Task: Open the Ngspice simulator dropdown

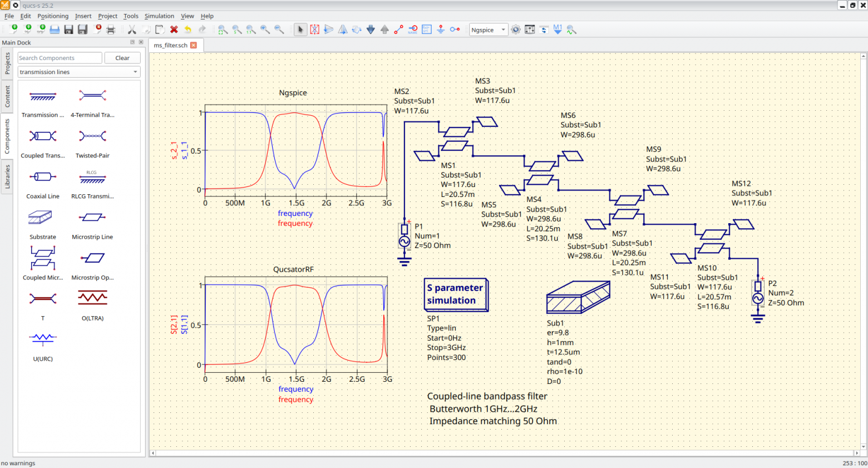Action: tap(489, 30)
